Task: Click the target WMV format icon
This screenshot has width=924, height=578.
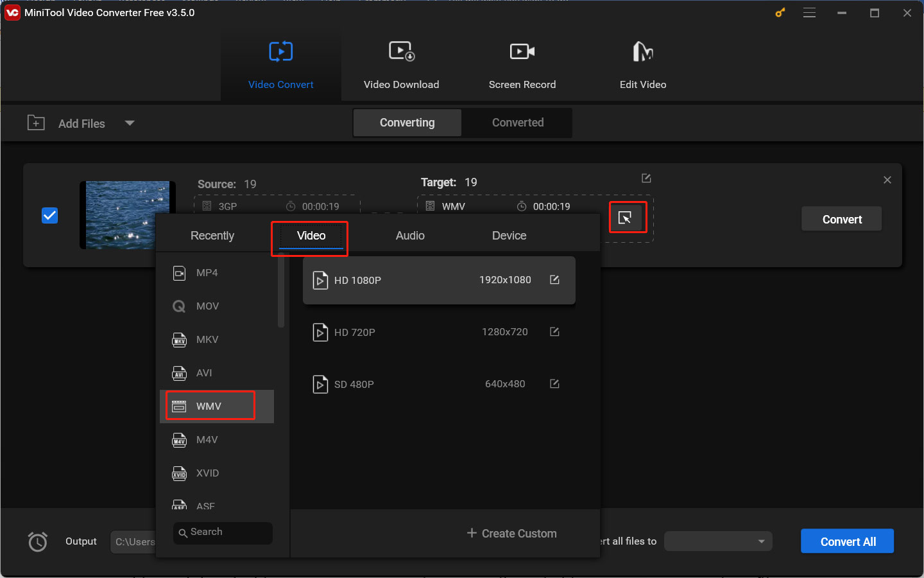Action: 430,206
